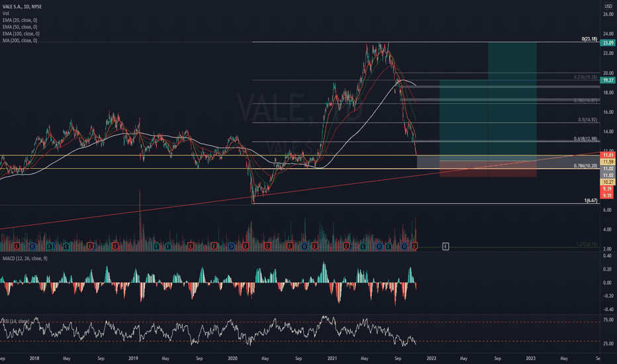The image size is (617, 364).
Task: Click the green 23.09 price label
Action: point(608,42)
